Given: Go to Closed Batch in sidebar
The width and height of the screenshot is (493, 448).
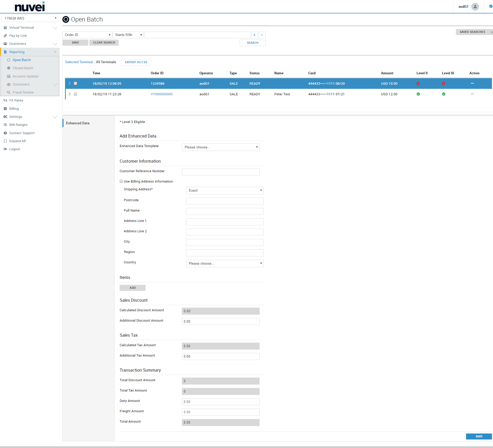Looking at the screenshot, I should tap(23, 68).
